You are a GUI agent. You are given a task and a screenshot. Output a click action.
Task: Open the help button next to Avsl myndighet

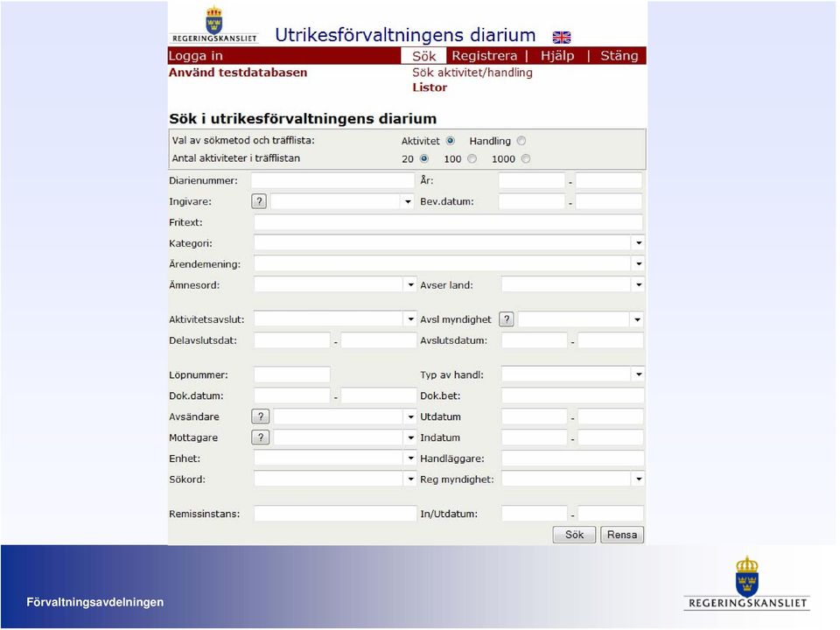pyautogui.click(x=507, y=319)
